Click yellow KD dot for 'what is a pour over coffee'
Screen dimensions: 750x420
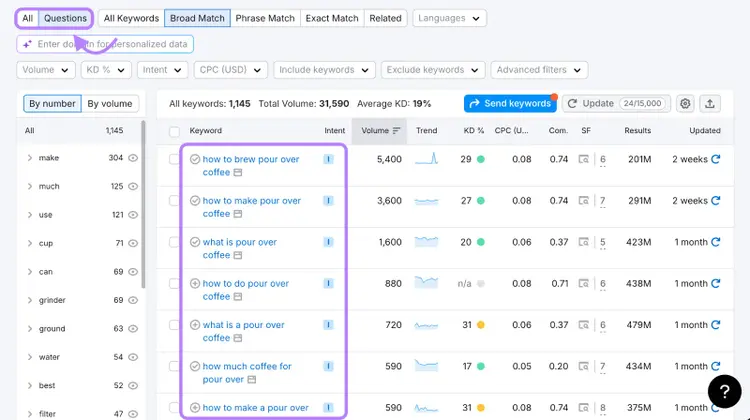click(481, 325)
